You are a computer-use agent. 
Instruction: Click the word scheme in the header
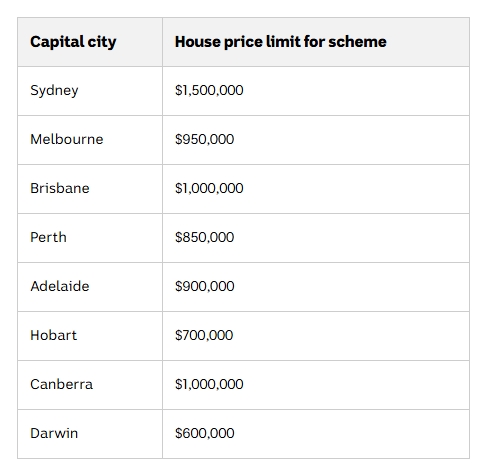357,42
